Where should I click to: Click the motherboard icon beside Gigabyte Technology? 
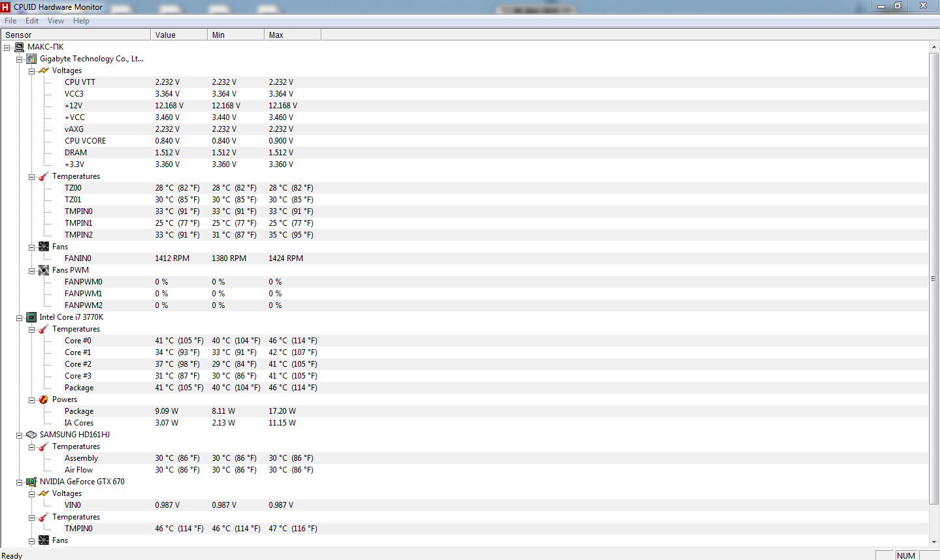click(x=31, y=59)
